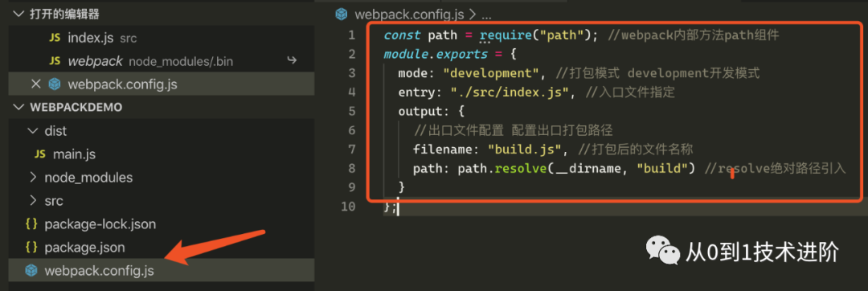The height and width of the screenshot is (291, 868).
Task: Collapse the dist folder
Action: coord(32,131)
